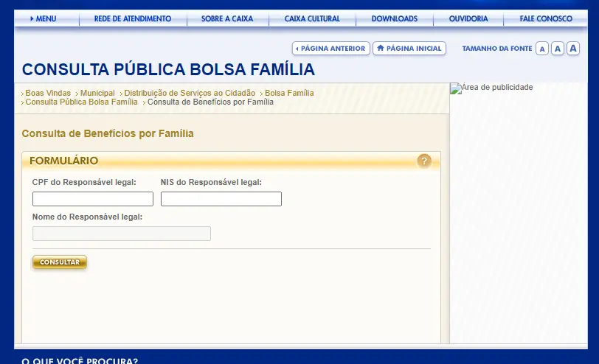Open the Menu item in top bar
Screen dimensions: 599x364
[44, 18]
